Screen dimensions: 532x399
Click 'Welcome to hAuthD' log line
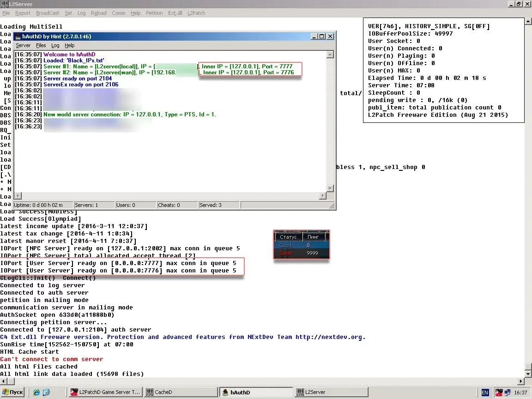(69, 54)
